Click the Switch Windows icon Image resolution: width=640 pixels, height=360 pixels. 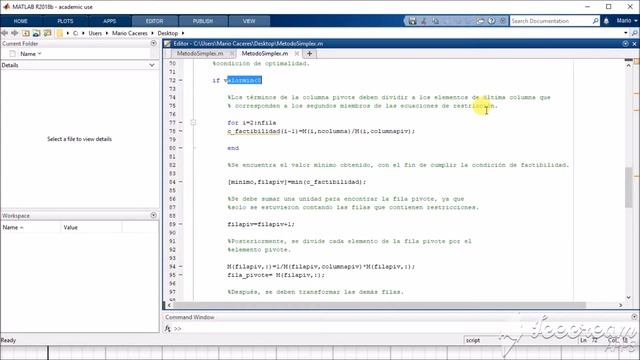[x=480, y=21]
